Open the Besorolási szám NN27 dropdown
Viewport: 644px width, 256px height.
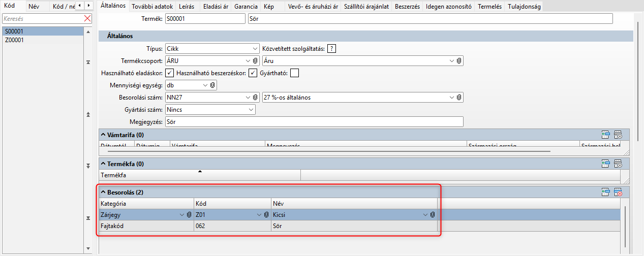[248, 97]
